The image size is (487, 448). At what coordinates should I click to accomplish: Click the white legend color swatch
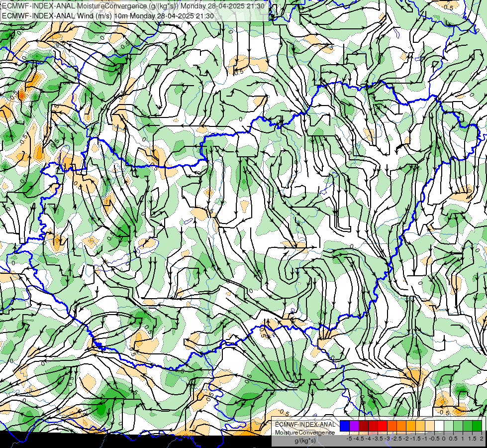click(439, 426)
